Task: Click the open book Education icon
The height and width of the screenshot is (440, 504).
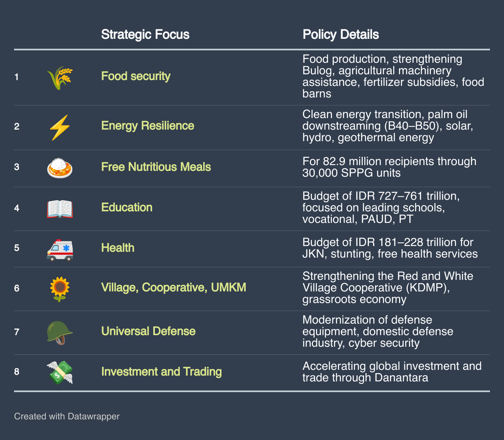Action: (x=60, y=208)
